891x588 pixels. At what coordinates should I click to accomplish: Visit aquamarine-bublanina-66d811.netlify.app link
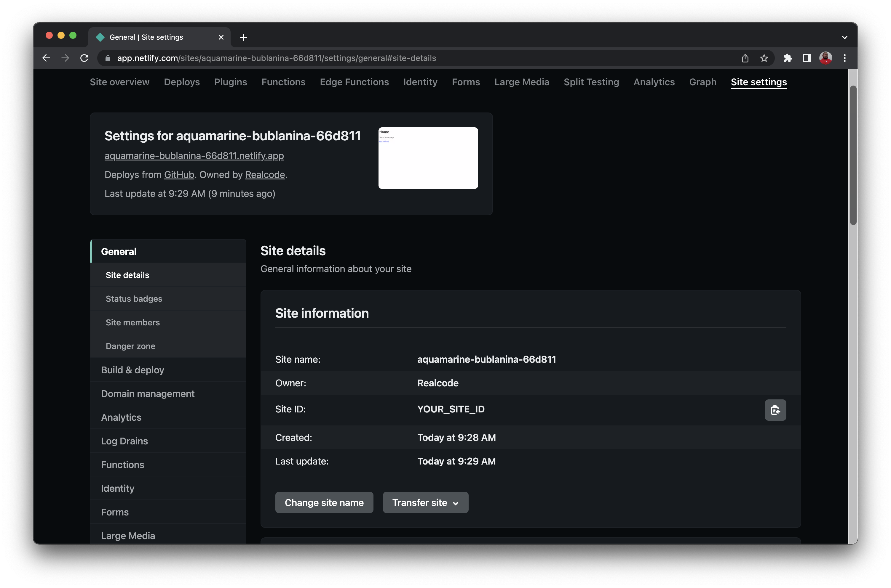(x=194, y=156)
